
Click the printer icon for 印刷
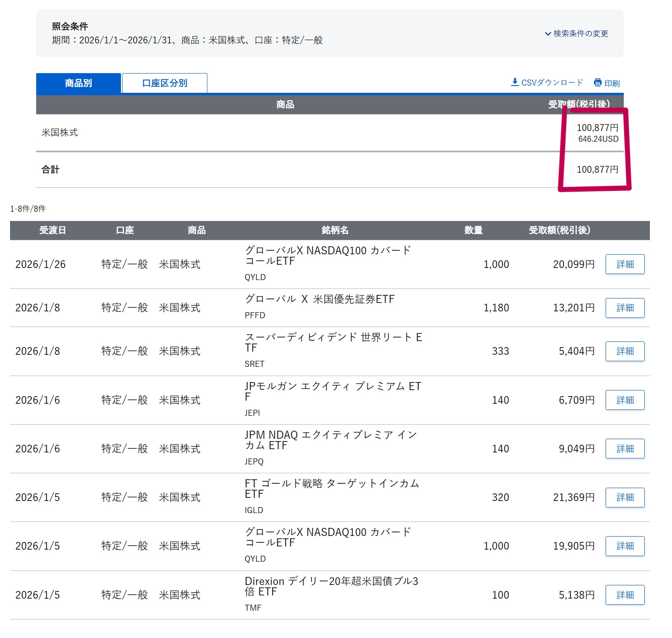click(598, 83)
